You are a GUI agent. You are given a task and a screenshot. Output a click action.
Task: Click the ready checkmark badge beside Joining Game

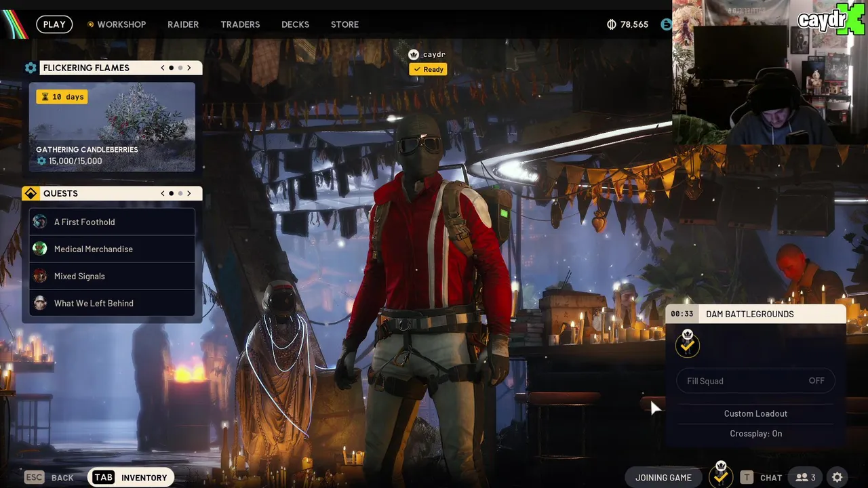pos(721,476)
